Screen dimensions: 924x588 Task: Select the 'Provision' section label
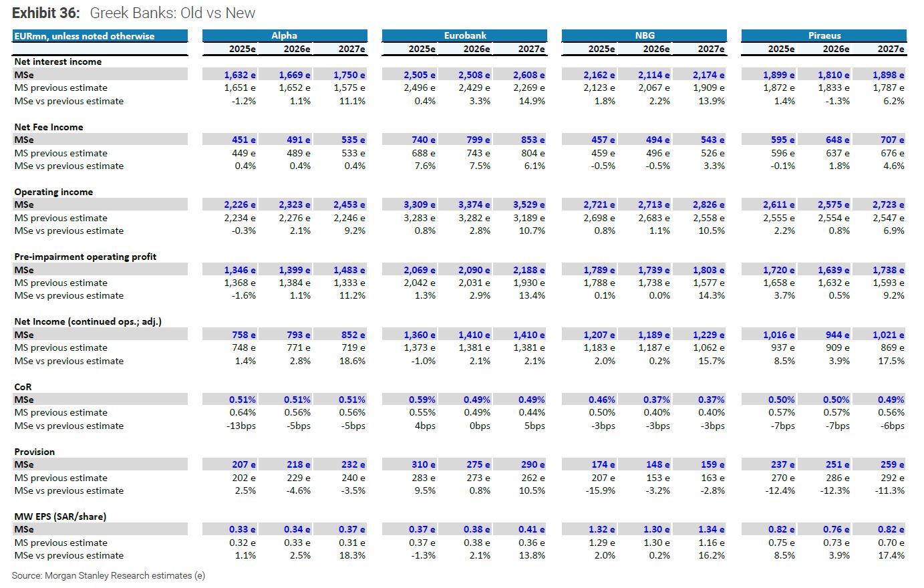[x=35, y=452]
